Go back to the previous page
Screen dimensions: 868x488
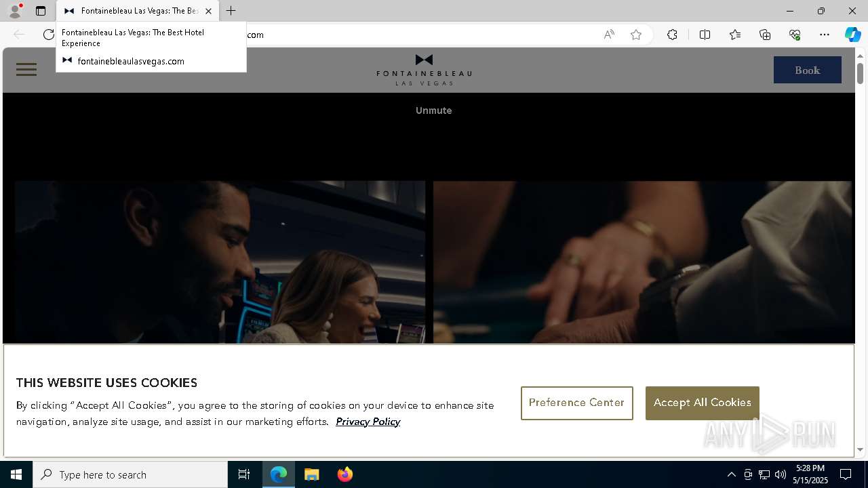pyautogui.click(x=19, y=35)
